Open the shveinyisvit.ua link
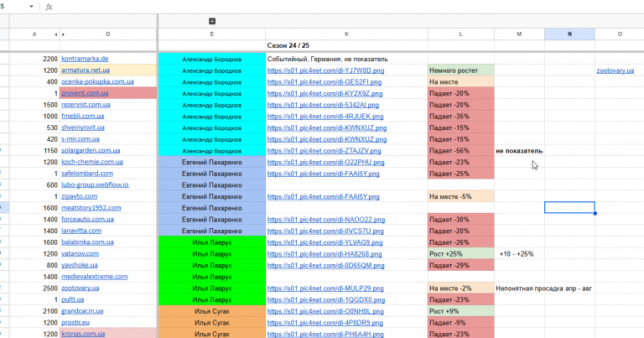The width and height of the screenshot is (644, 338). pyautogui.click(x=83, y=127)
